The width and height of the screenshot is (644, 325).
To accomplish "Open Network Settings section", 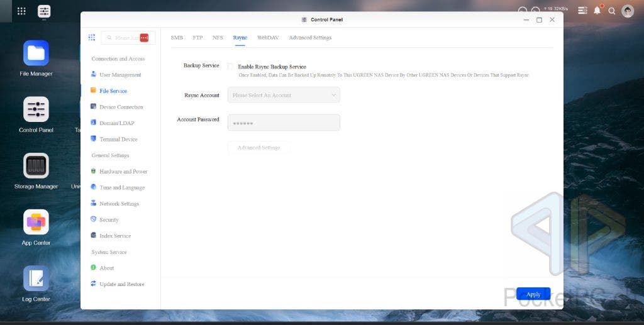I will point(119,204).
